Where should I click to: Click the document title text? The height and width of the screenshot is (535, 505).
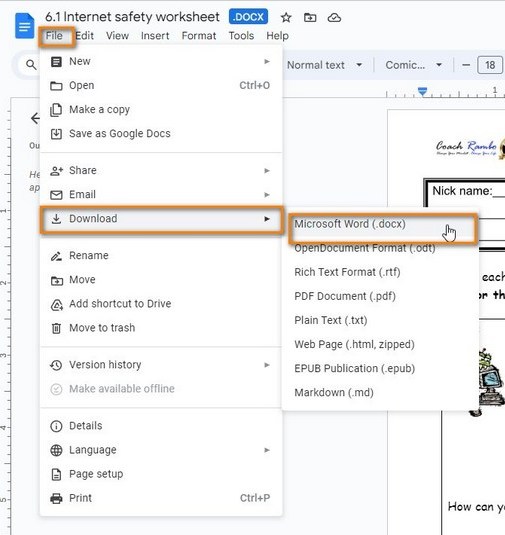click(x=132, y=17)
